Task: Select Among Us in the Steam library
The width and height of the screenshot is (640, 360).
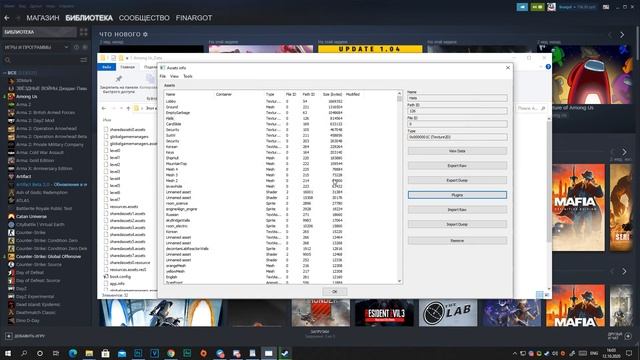Action: click(x=27, y=97)
